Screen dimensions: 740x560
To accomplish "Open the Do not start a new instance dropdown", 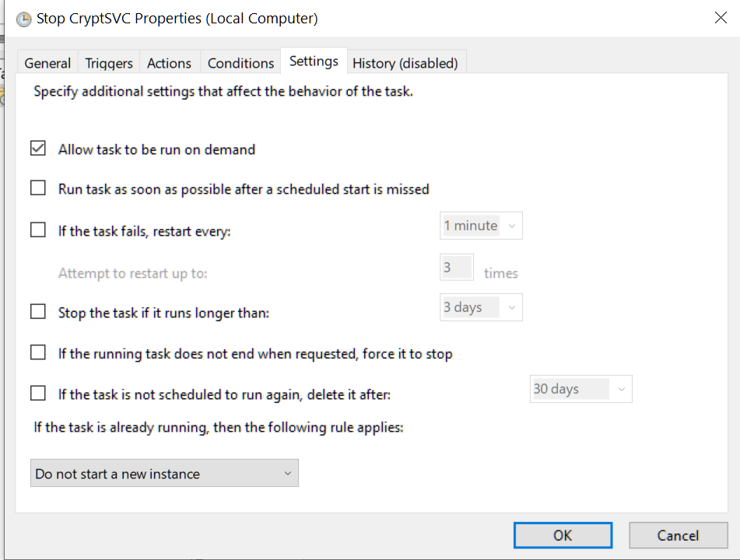I will (x=164, y=473).
